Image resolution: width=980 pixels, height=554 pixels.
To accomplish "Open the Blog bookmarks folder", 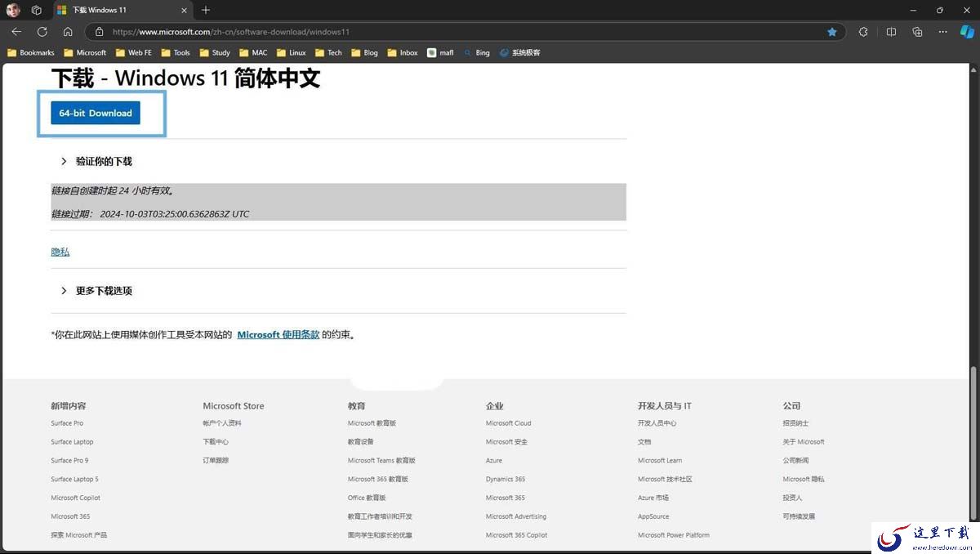I will point(364,52).
